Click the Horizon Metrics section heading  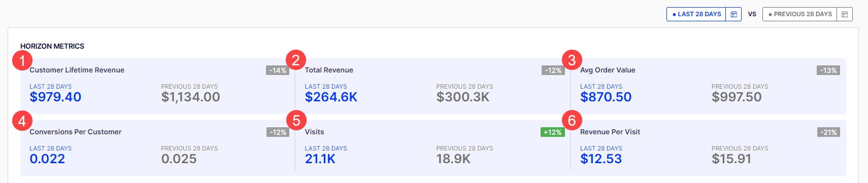point(52,46)
